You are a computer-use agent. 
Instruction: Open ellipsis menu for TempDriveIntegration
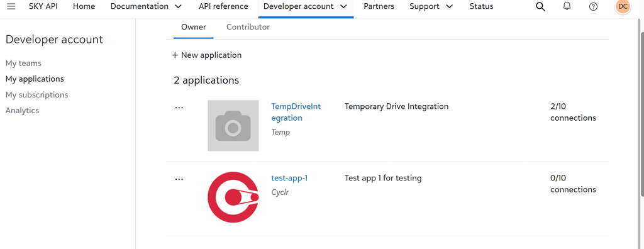179,108
